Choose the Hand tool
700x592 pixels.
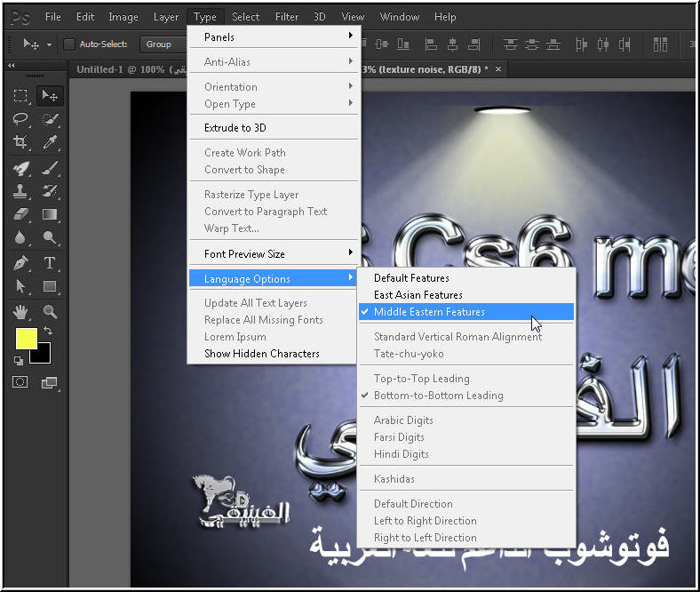click(21, 311)
